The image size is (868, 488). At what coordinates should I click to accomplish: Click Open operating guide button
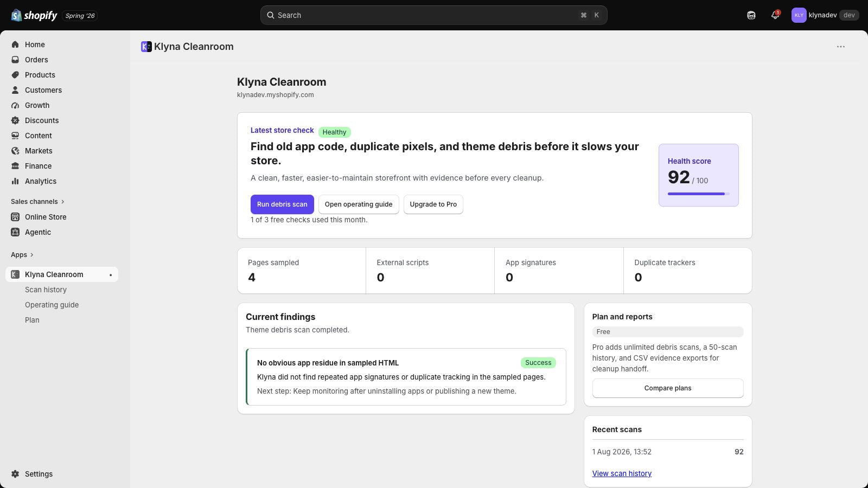click(x=359, y=204)
